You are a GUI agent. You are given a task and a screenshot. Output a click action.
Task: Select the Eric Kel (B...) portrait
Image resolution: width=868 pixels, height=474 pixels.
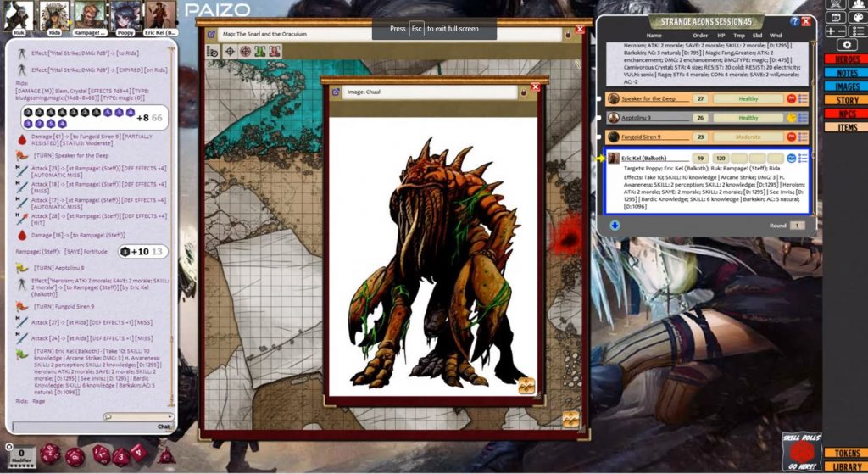(x=160, y=15)
